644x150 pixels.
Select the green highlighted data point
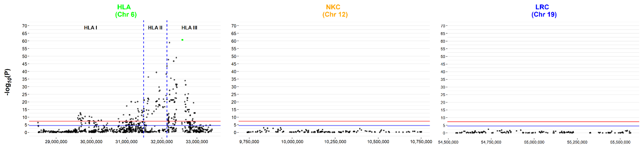(x=182, y=40)
